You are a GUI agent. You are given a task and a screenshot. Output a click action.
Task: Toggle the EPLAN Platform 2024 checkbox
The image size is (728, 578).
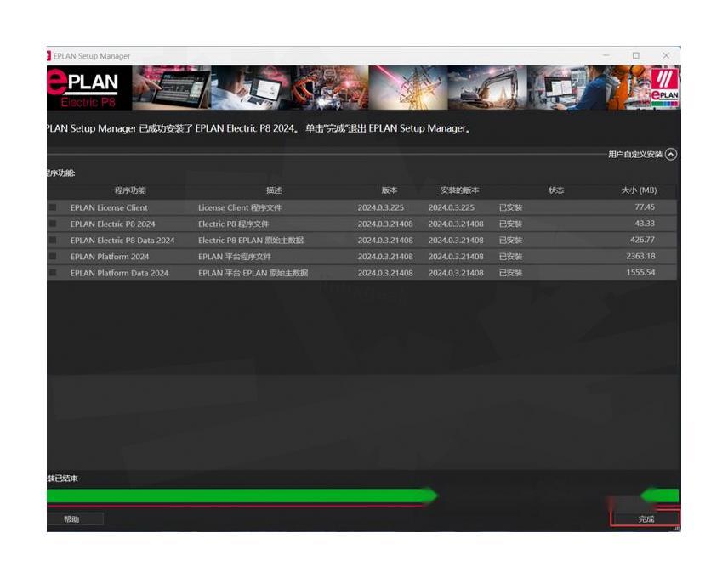click(53, 257)
